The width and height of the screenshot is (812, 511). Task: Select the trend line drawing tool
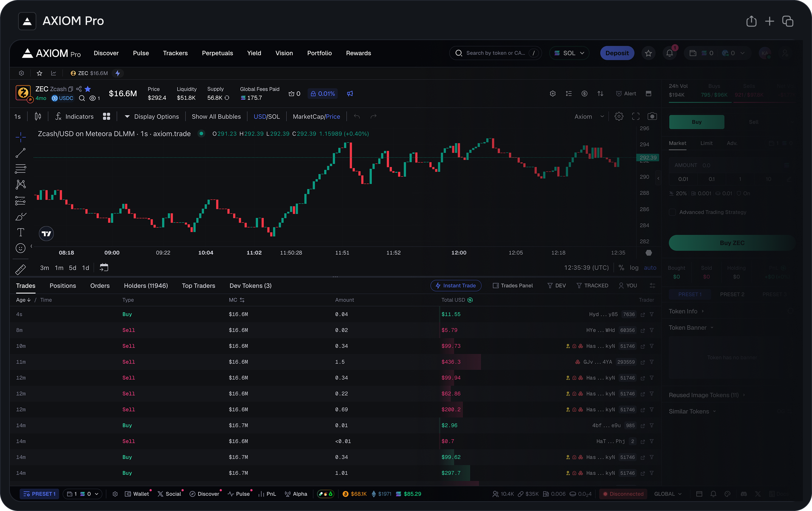20,153
